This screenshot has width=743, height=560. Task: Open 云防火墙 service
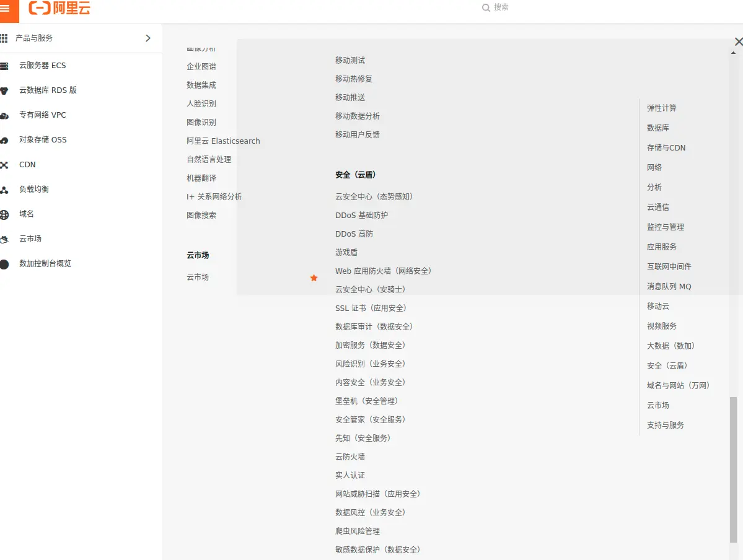350,457
